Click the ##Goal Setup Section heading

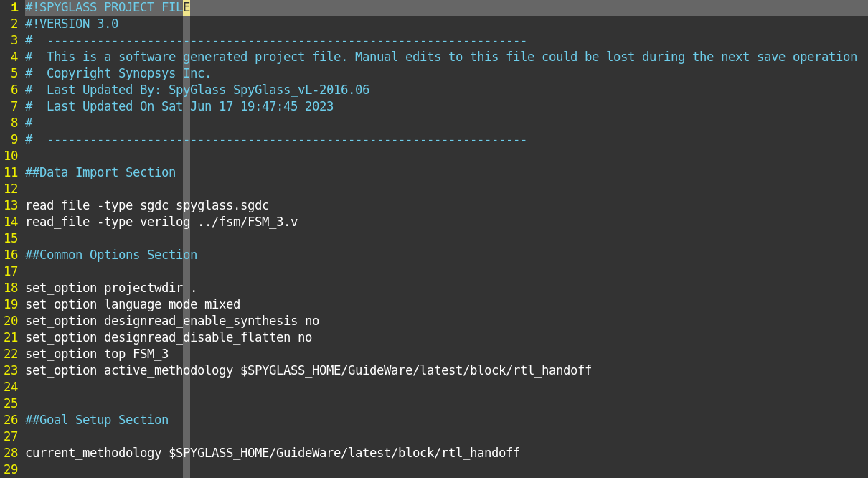click(x=97, y=420)
